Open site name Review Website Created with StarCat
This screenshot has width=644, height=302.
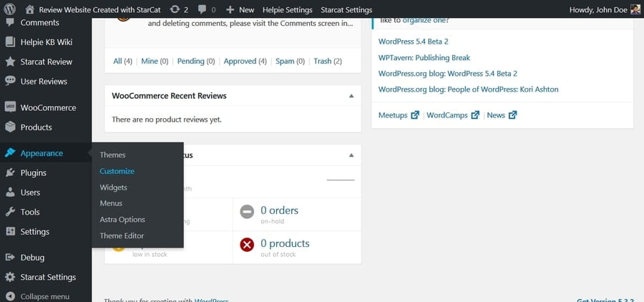coord(99,10)
